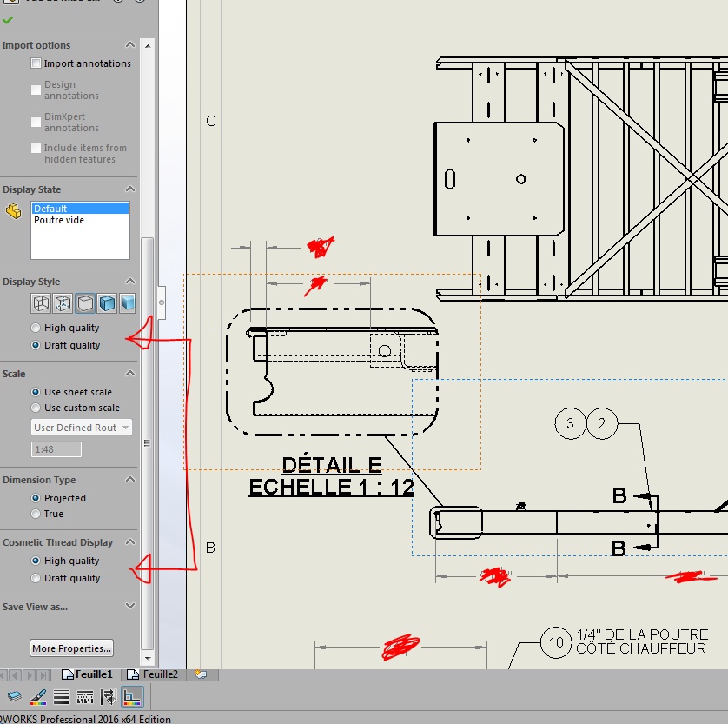Select Hidden Lines Visible display style
This screenshot has height=724, width=728.
coord(63,303)
